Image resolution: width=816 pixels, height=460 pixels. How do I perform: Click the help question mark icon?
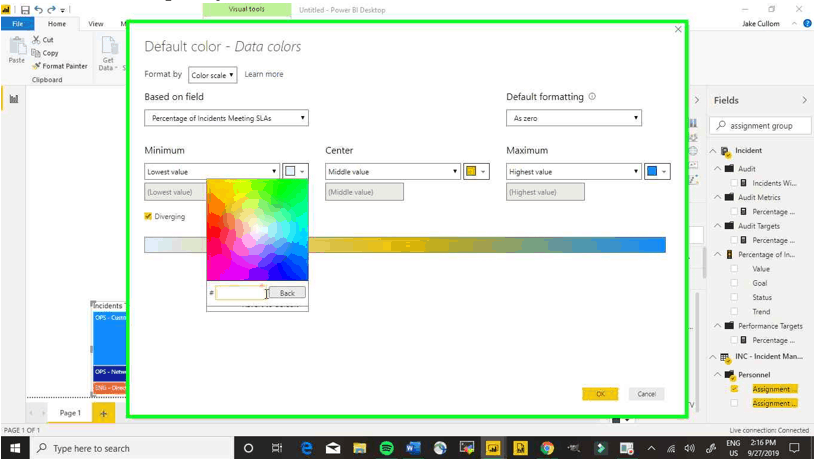pos(807,23)
